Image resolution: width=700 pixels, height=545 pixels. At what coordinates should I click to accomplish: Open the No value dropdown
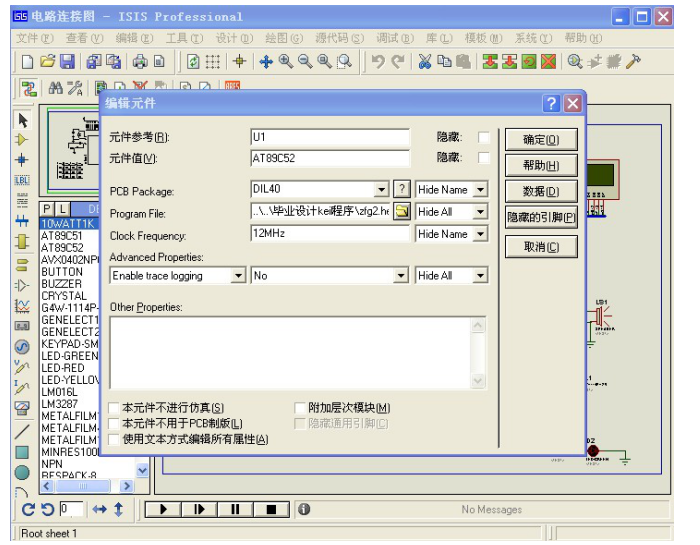point(401,275)
